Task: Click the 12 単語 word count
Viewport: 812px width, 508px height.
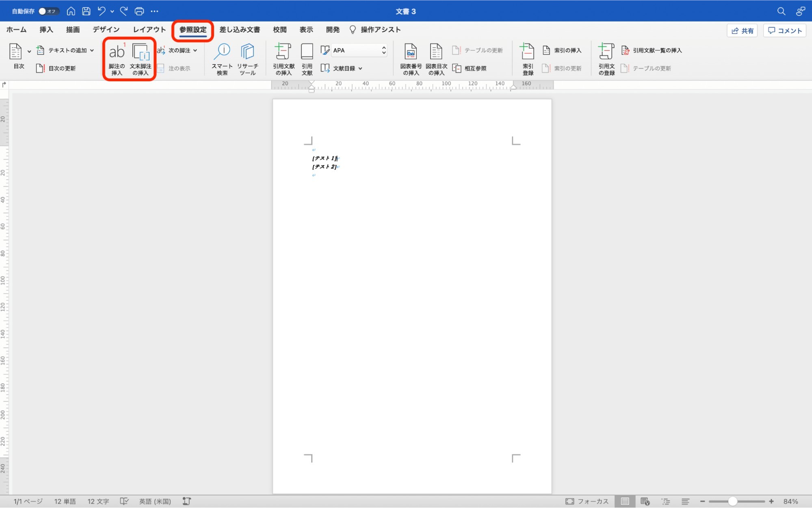Action: [65, 501]
